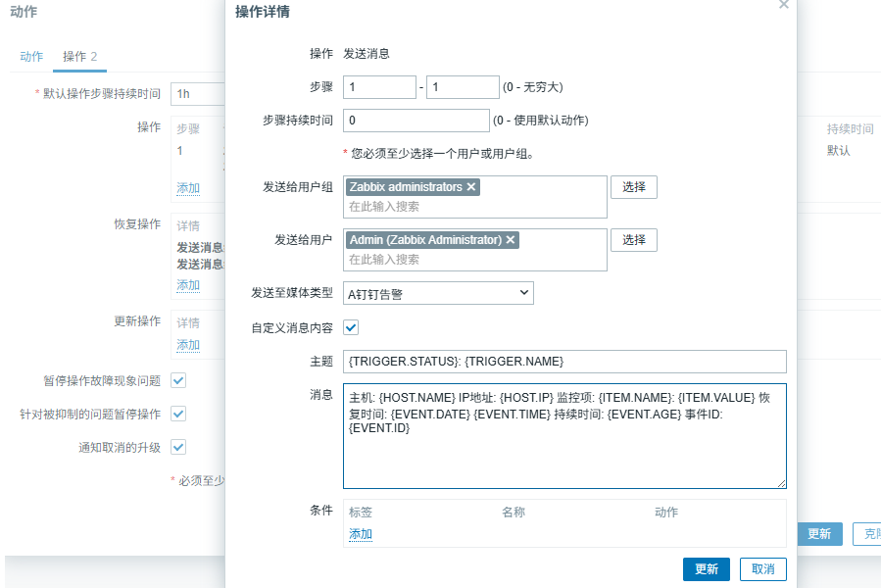Image resolution: width=881 pixels, height=588 pixels.
Task: Remove the Admin (Zabbix Administrator) user tag
Action: coord(511,240)
